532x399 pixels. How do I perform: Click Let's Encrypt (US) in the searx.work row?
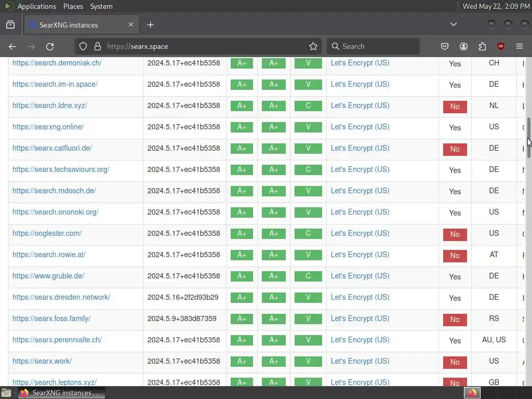tap(360, 362)
